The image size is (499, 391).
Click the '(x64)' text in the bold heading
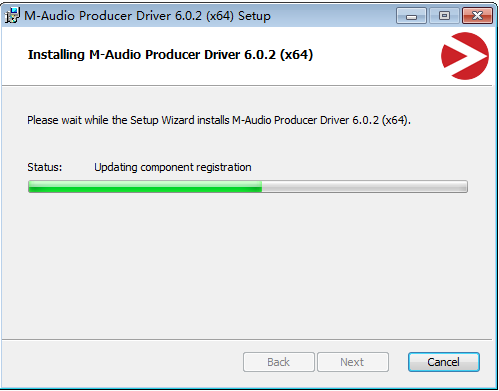[296, 55]
